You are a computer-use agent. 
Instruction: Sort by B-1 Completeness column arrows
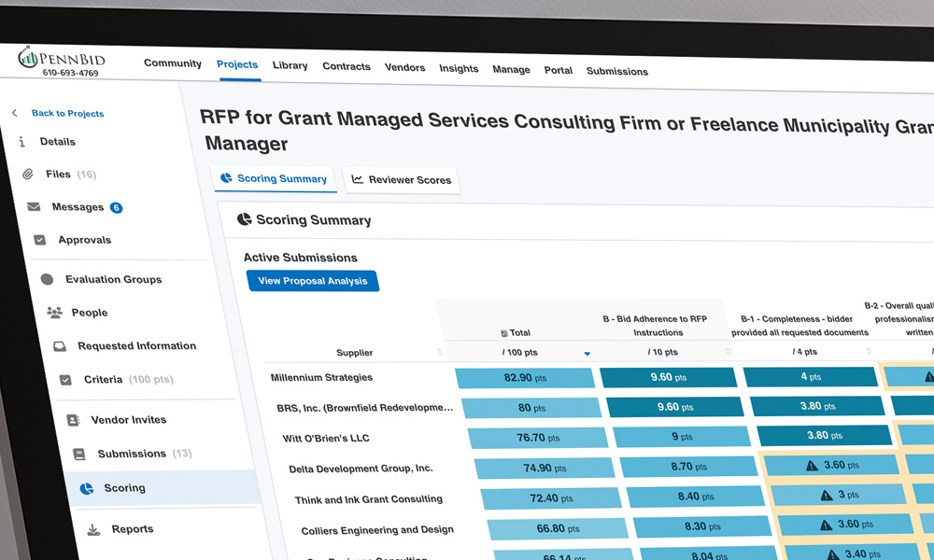(869, 351)
